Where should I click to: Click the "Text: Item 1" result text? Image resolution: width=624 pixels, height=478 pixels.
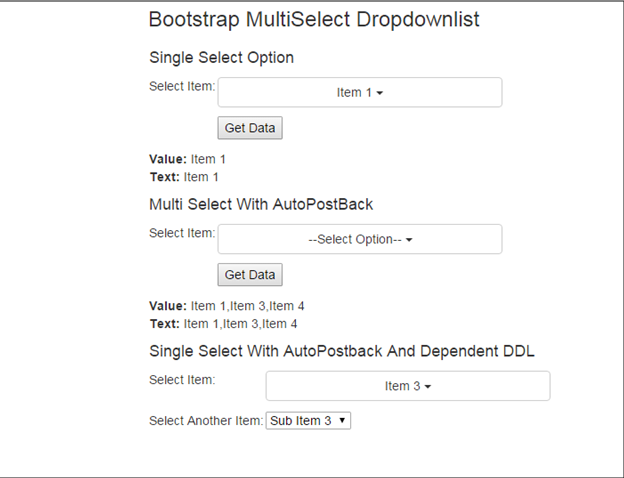[184, 177]
